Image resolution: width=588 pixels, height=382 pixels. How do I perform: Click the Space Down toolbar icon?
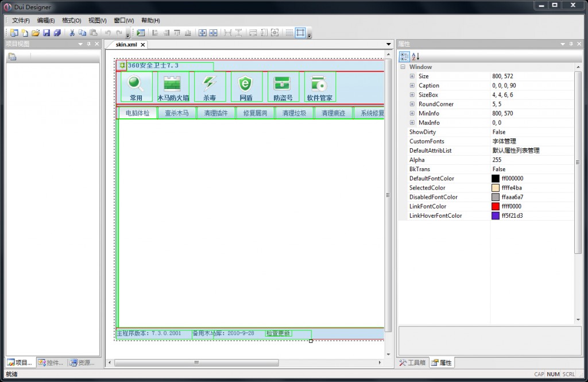(238, 33)
